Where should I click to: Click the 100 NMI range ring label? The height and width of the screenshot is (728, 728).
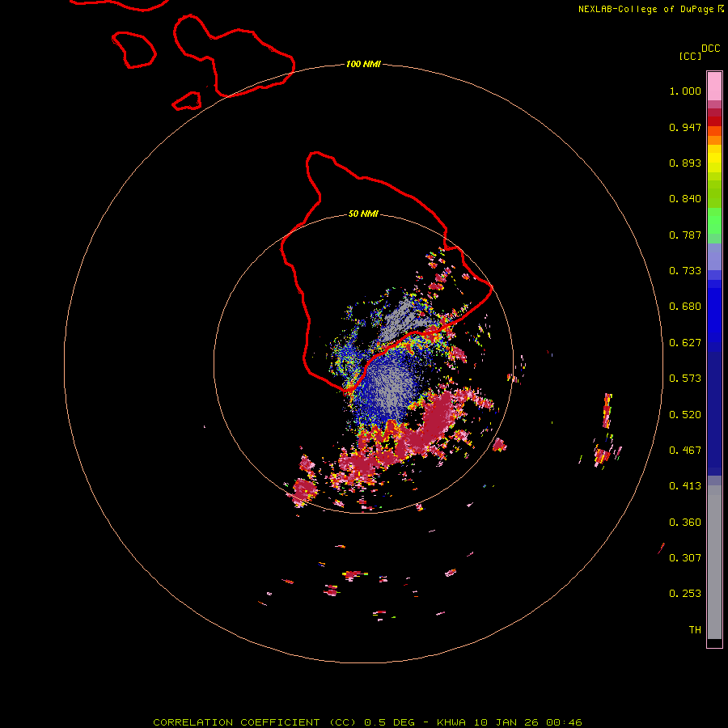(363, 64)
